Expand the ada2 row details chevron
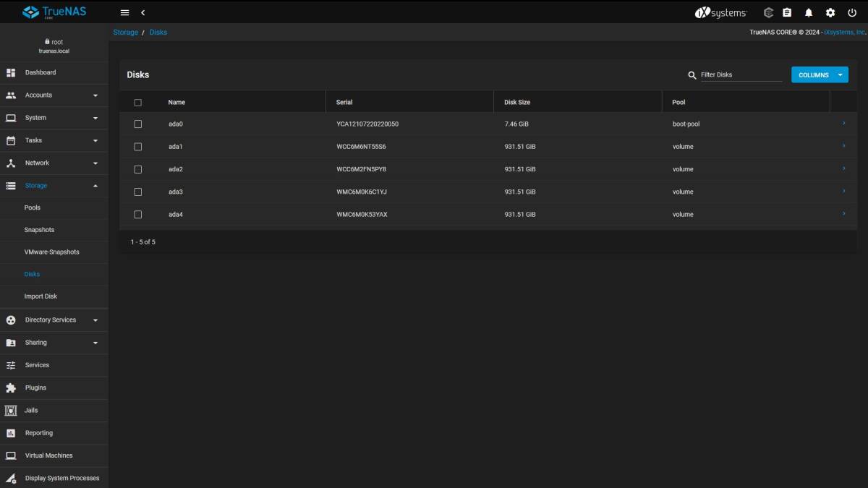 click(843, 168)
